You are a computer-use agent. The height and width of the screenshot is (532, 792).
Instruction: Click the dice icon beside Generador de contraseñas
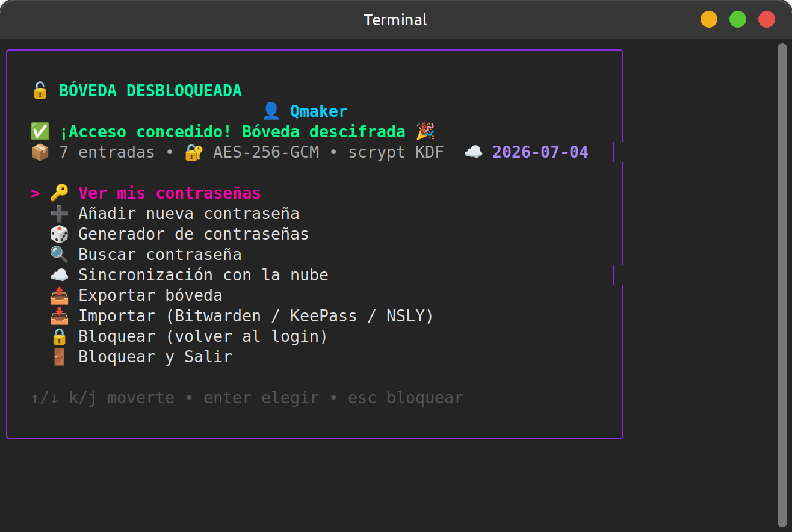point(59,234)
